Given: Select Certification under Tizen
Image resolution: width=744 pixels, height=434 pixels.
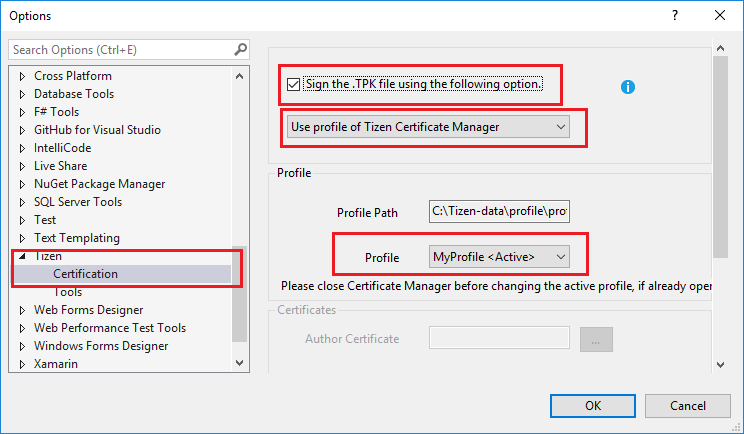Looking at the screenshot, I should pyautogui.click(x=85, y=274).
